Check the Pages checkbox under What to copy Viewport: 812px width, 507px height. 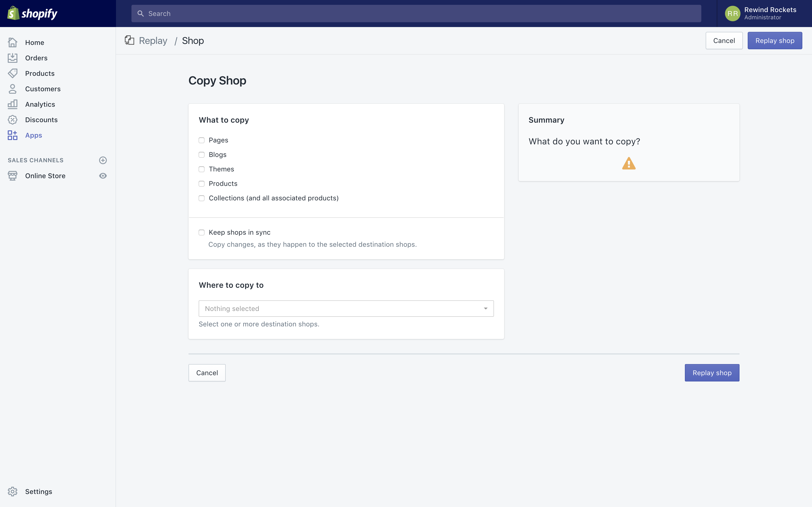pyautogui.click(x=202, y=140)
